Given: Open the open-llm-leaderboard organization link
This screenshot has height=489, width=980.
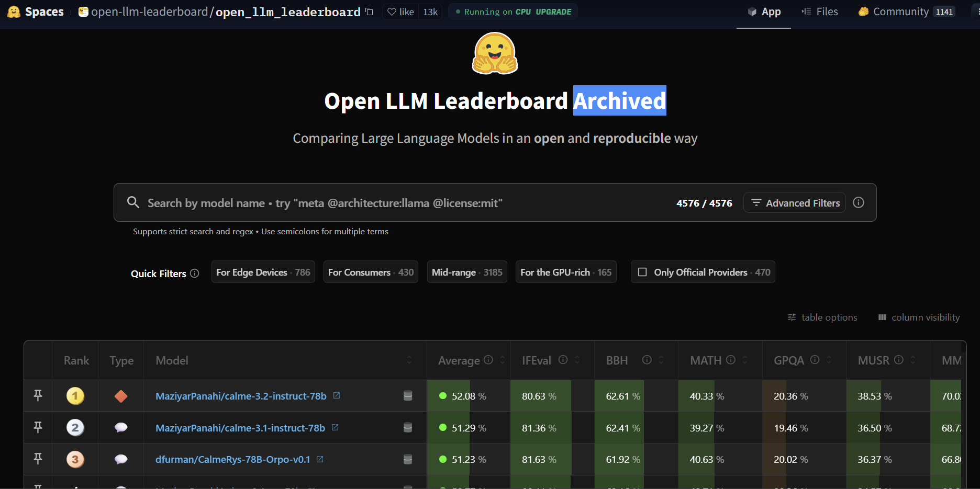Looking at the screenshot, I should (149, 12).
